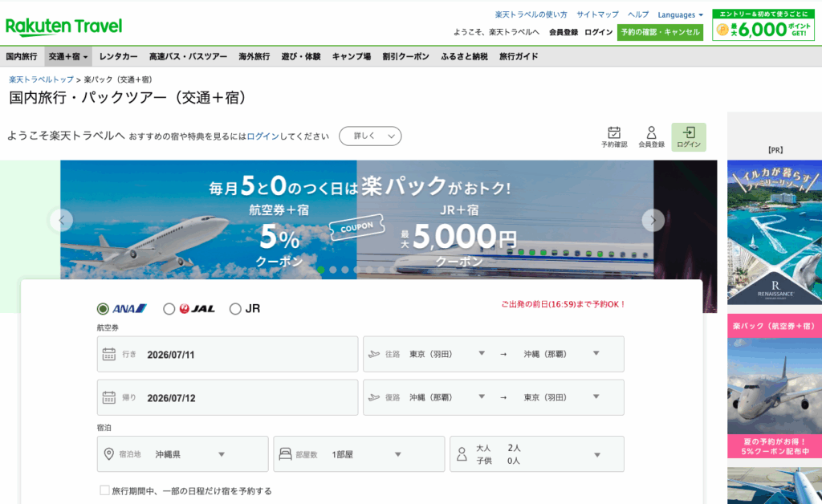The height and width of the screenshot is (504, 822).
Task: Click 楽天トラベルの使い方 link
Action: click(531, 14)
